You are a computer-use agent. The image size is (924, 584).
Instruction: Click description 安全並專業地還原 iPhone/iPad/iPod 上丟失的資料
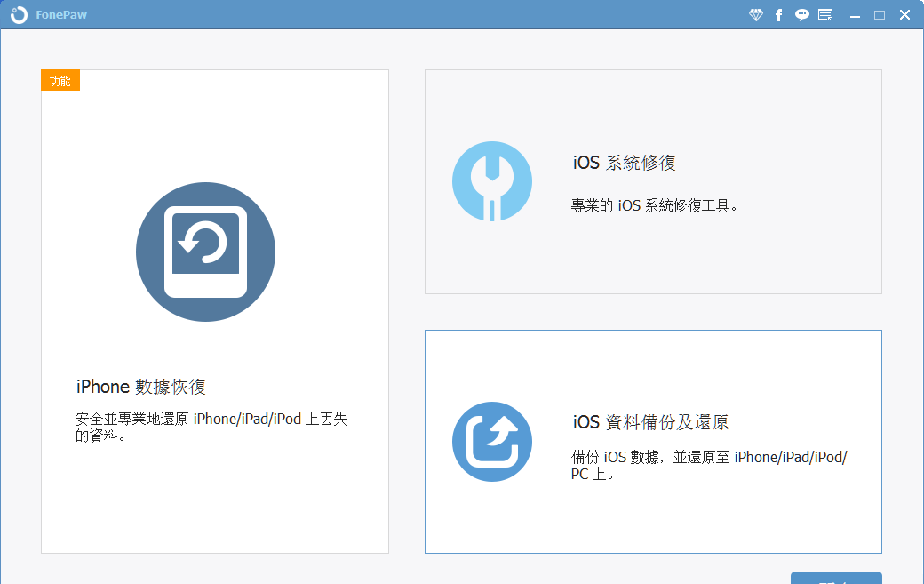point(211,428)
